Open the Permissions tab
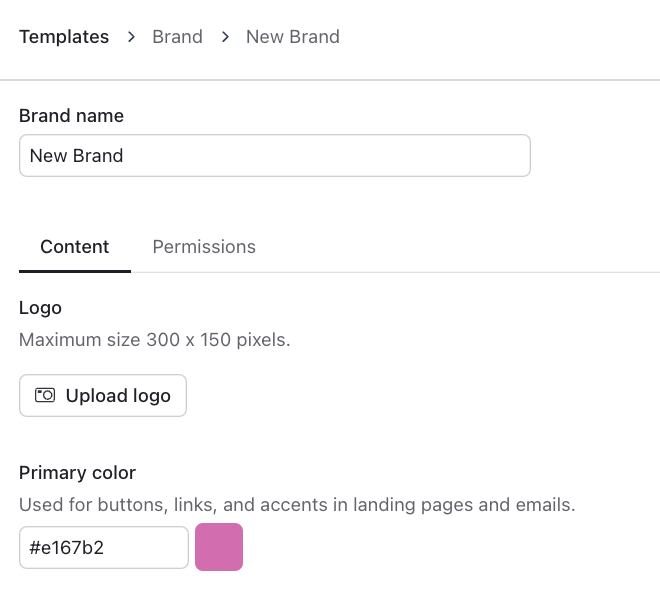660x590 pixels. [x=204, y=247]
